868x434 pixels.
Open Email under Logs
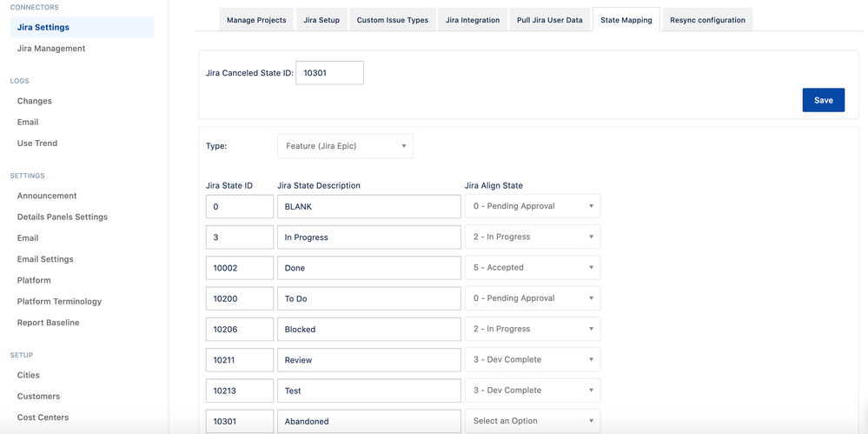(x=28, y=122)
